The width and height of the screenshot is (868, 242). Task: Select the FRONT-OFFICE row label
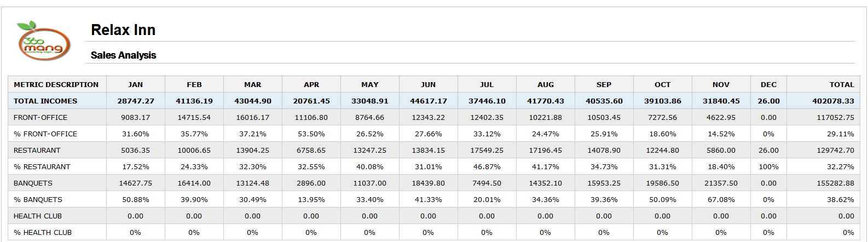[x=40, y=117]
